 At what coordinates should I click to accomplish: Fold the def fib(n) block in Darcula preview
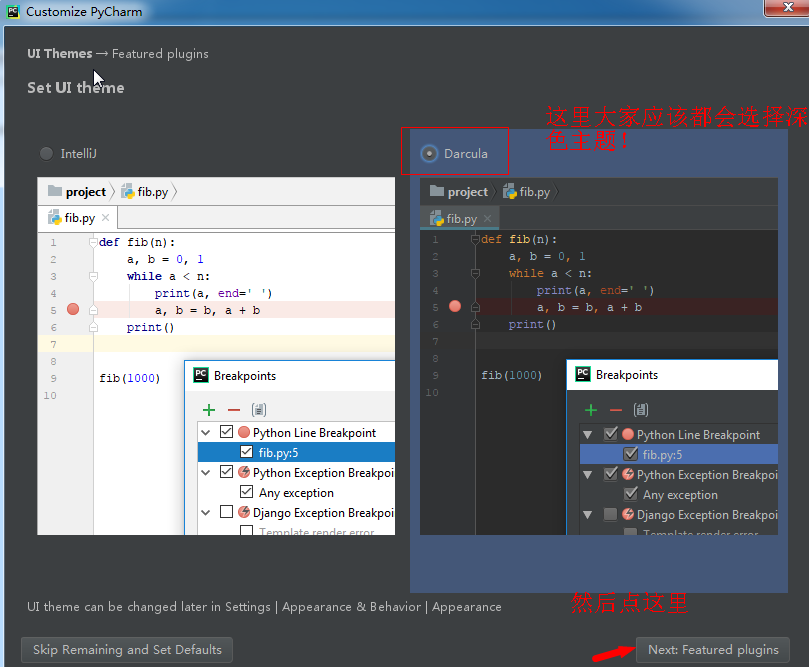pyautogui.click(x=475, y=239)
